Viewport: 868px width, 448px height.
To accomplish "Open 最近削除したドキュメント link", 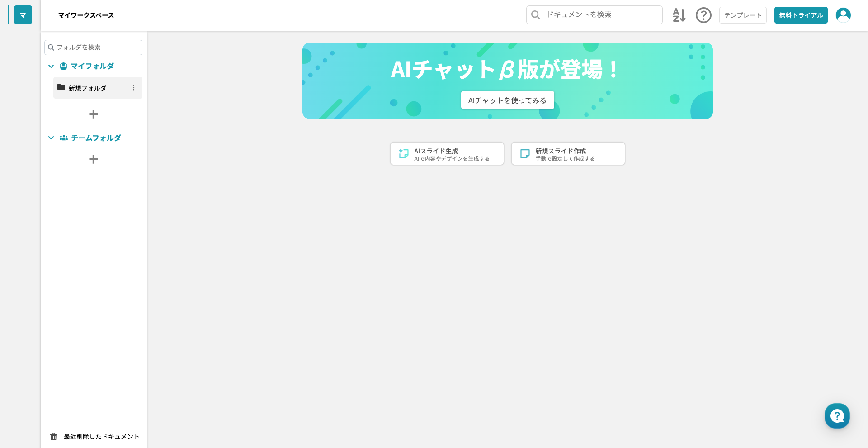I will 101,436.
